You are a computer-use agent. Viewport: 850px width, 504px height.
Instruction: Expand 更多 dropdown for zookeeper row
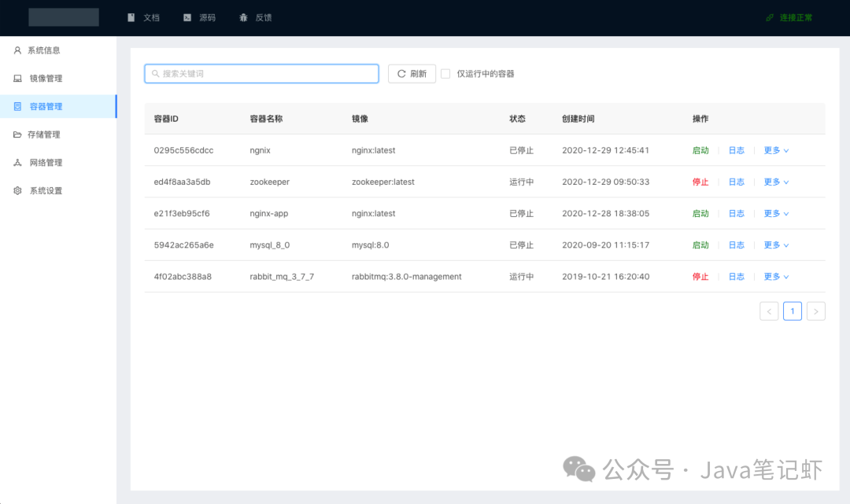[x=776, y=182]
